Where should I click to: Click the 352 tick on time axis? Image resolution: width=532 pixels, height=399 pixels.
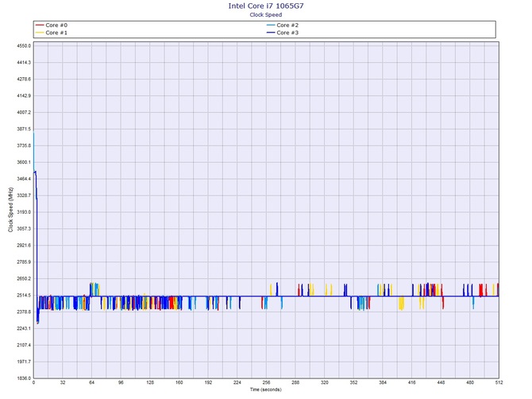pyautogui.click(x=353, y=382)
